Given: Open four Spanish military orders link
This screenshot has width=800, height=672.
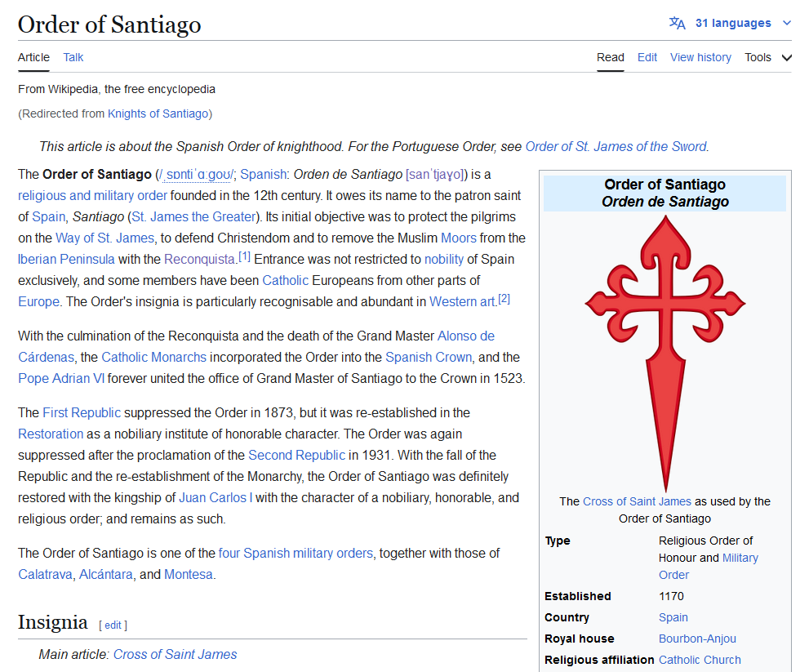Looking at the screenshot, I should coord(296,553).
